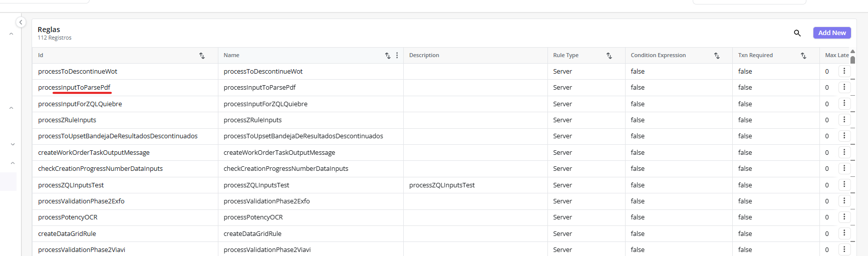Select the processToUpsetBandejaDeResultadosDescontinuados Id cell

click(x=125, y=136)
